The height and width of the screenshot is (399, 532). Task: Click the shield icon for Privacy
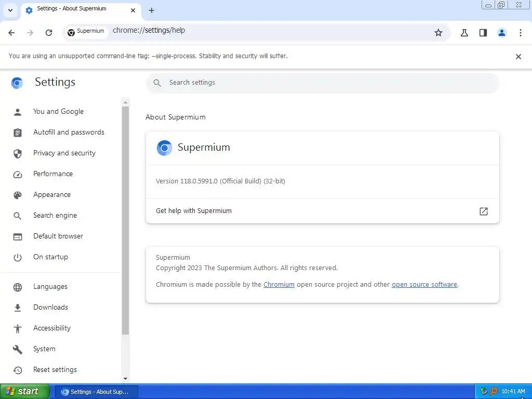pyautogui.click(x=18, y=154)
